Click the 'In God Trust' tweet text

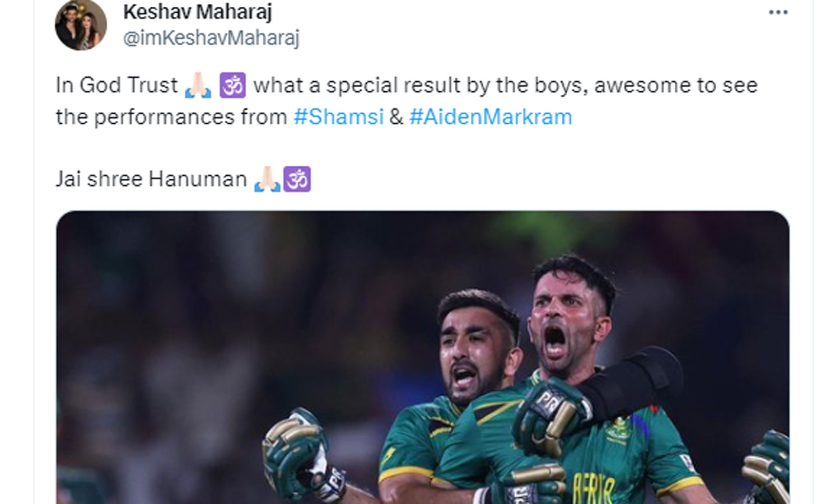click(116, 86)
